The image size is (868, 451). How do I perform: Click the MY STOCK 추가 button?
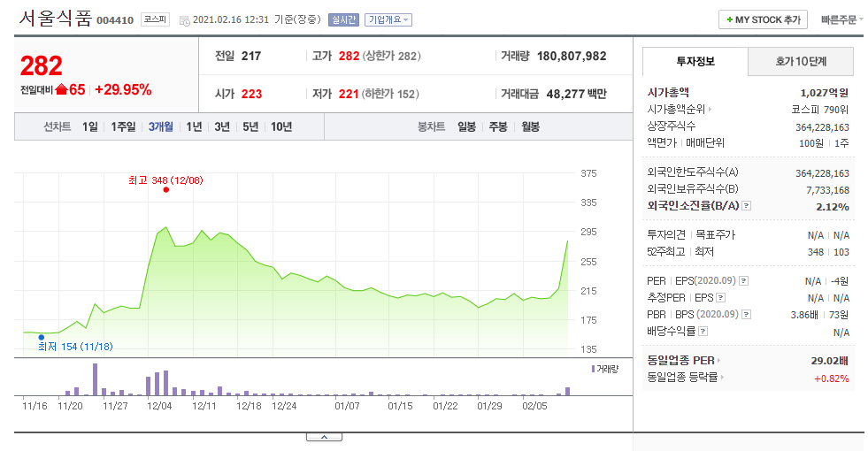tap(763, 20)
